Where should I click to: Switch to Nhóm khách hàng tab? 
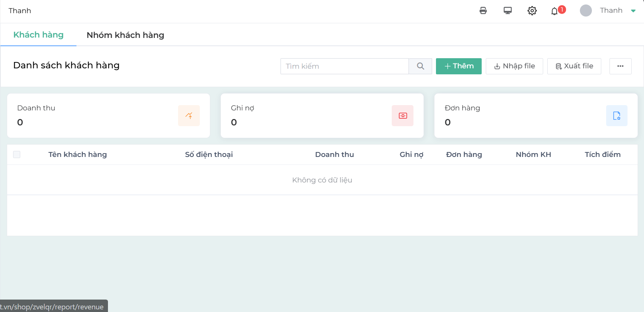tap(125, 35)
